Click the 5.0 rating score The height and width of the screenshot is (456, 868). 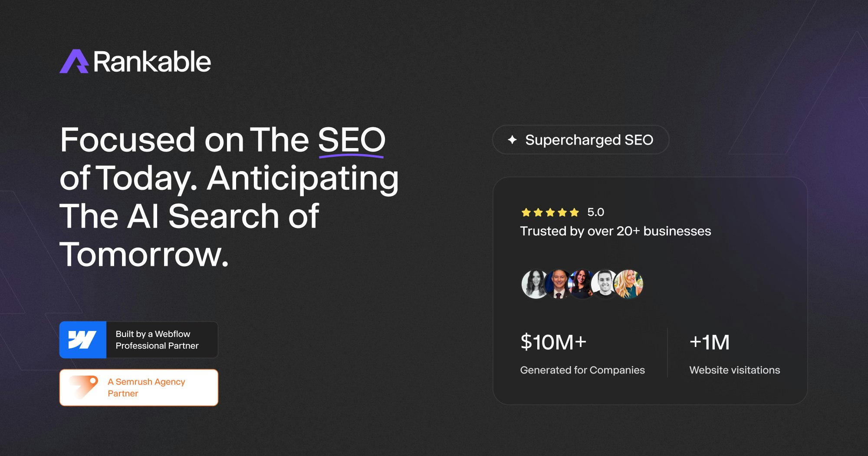pyautogui.click(x=595, y=212)
